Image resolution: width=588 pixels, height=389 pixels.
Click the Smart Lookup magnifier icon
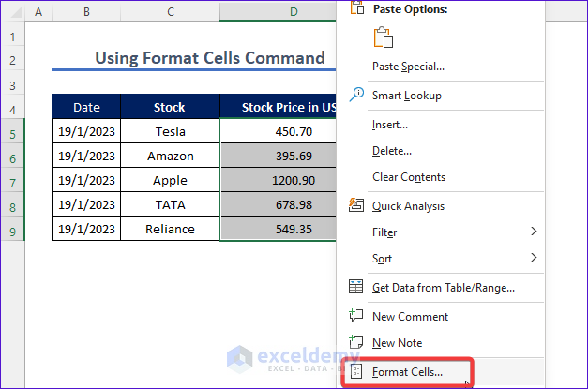[356, 95]
